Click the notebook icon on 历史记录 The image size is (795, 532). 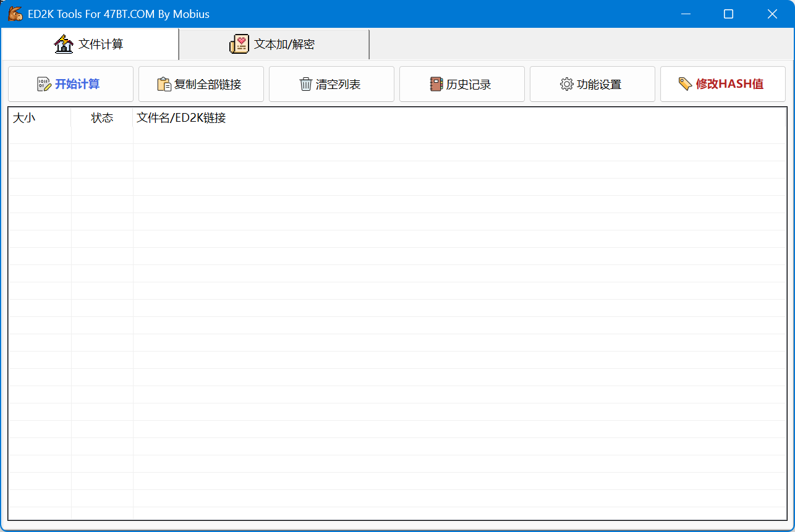pyautogui.click(x=436, y=84)
